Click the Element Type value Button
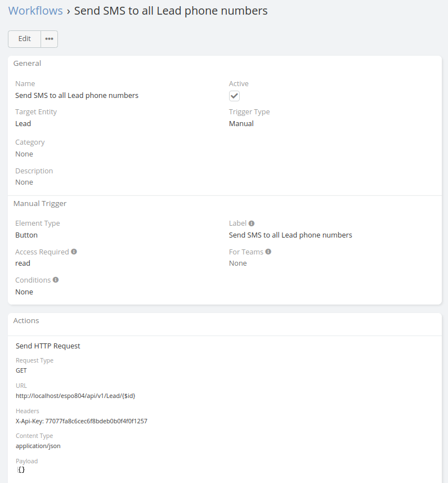 (x=26, y=235)
